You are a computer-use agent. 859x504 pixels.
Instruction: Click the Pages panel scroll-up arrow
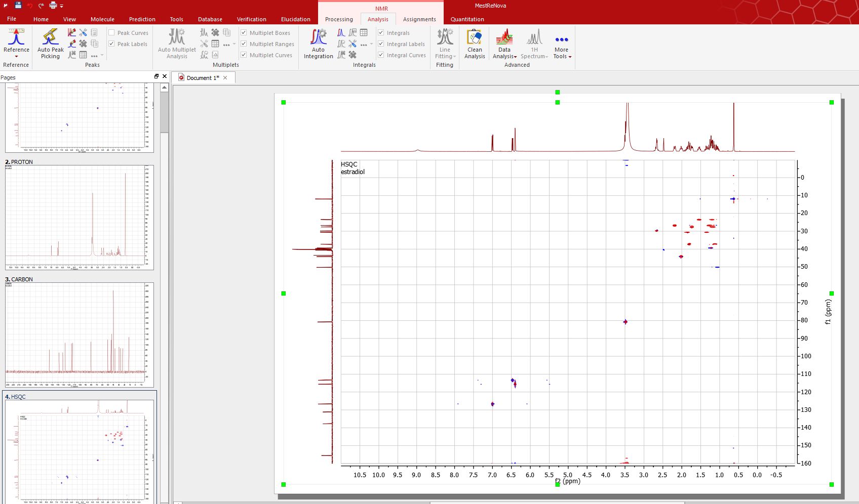pos(165,88)
